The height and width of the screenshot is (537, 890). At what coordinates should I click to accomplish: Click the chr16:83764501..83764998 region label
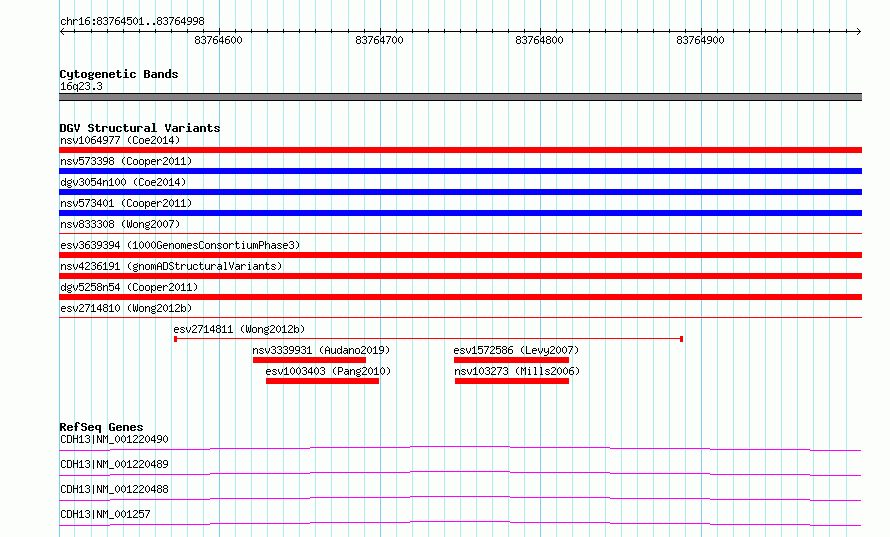tap(132, 21)
